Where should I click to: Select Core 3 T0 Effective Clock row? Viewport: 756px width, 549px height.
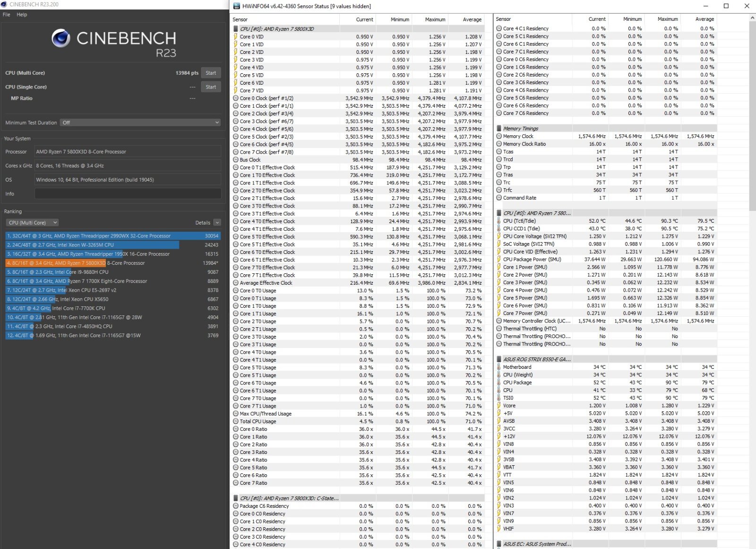(x=358, y=206)
